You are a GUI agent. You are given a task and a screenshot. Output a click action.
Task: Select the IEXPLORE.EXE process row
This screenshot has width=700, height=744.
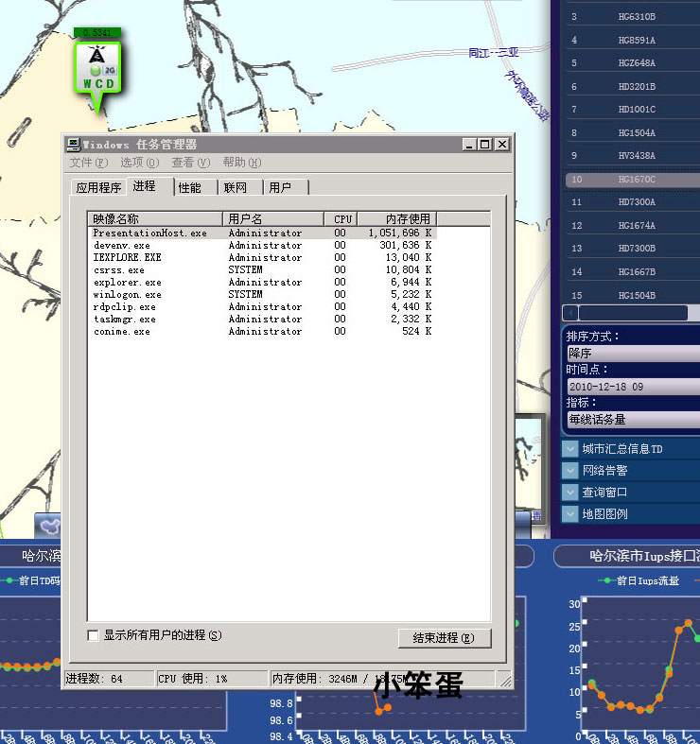[x=263, y=258]
